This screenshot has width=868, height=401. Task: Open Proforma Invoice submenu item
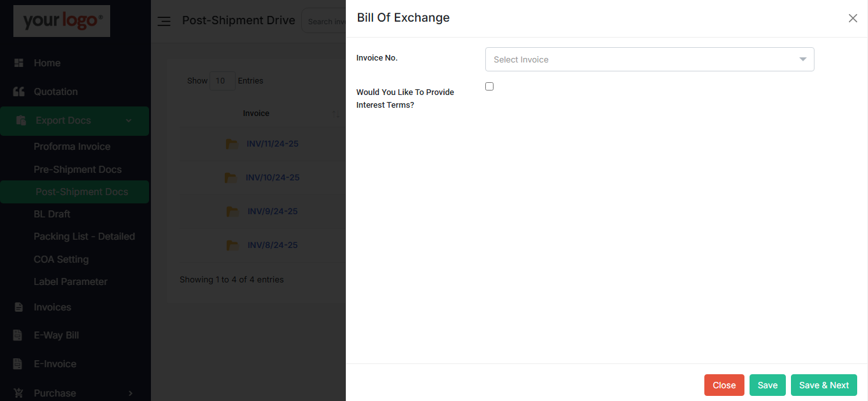coord(72,147)
